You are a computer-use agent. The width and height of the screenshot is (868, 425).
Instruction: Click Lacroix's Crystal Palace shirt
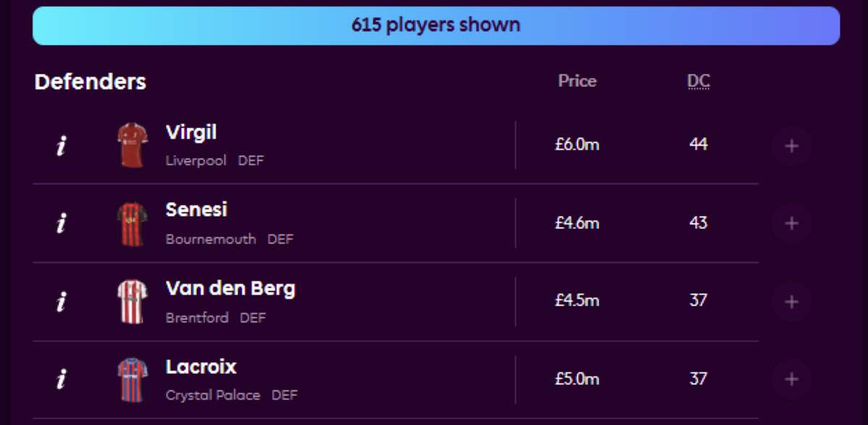pos(132,379)
